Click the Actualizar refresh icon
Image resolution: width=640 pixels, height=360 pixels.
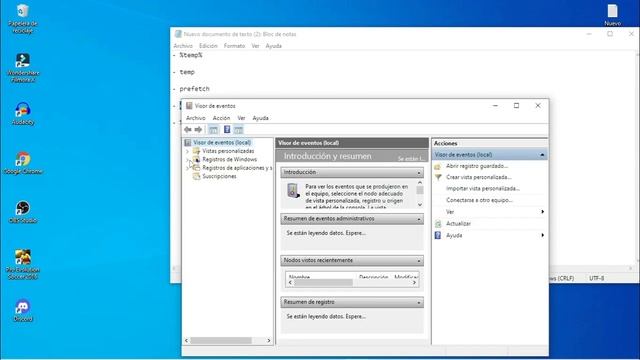click(x=438, y=224)
